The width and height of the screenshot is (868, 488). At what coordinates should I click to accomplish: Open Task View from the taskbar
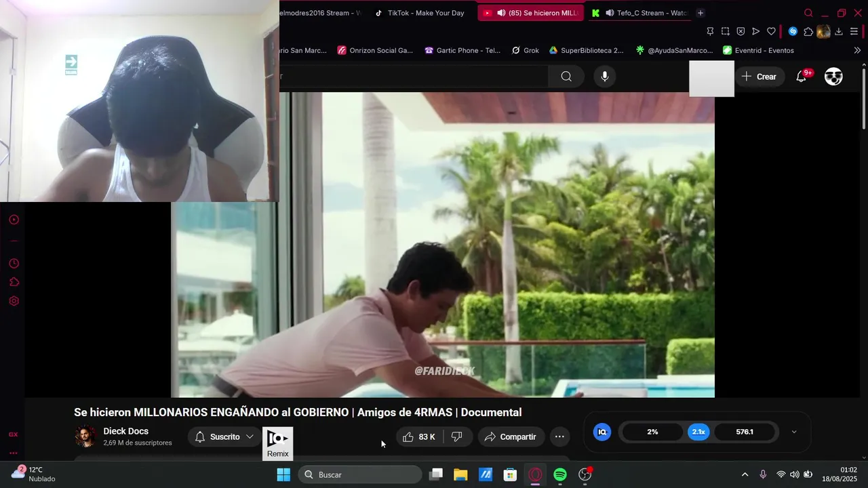coord(436,475)
